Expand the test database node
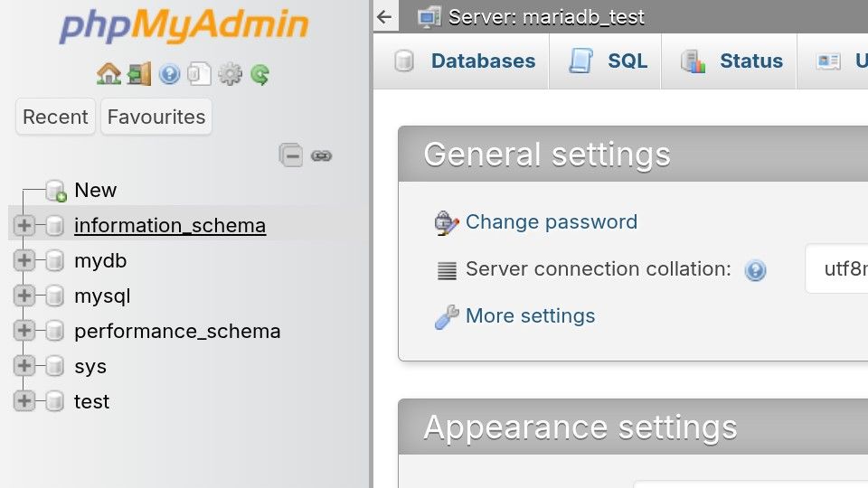The height and width of the screenshot is (488, 868). [24, 401]
